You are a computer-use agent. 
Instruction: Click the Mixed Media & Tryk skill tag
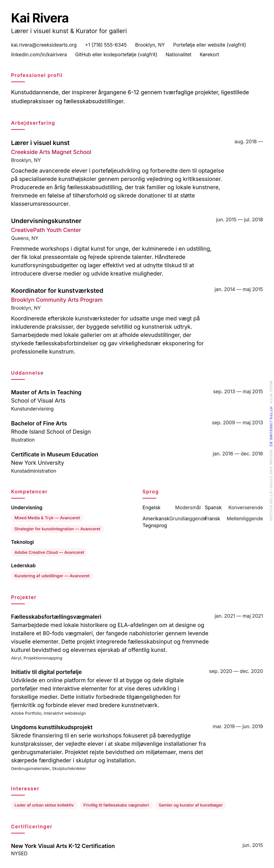click(47, 518)
